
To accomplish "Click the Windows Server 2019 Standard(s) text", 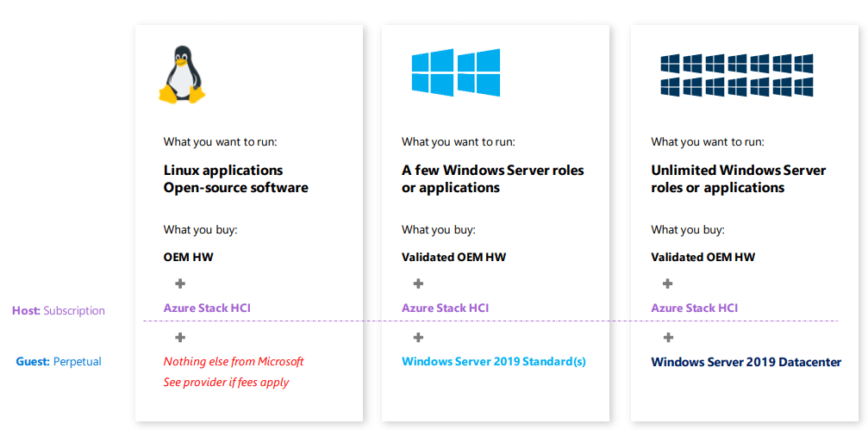I will coord(493,361).
